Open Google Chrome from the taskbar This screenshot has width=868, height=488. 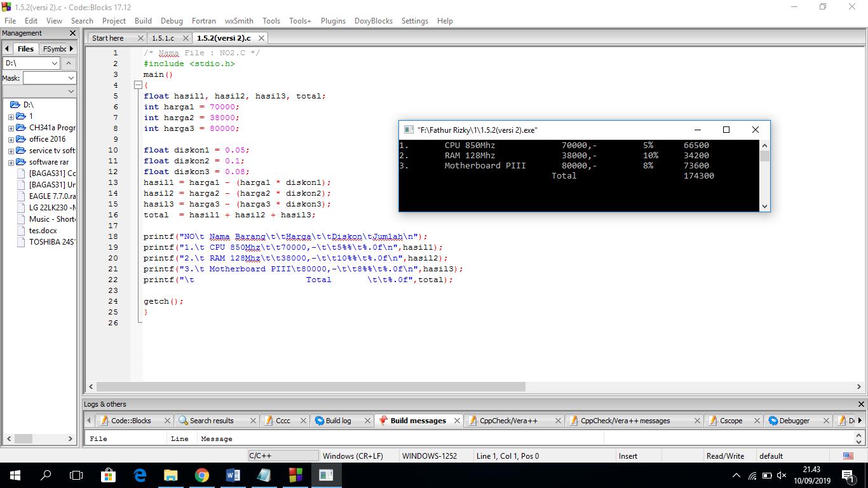point(201,475)
